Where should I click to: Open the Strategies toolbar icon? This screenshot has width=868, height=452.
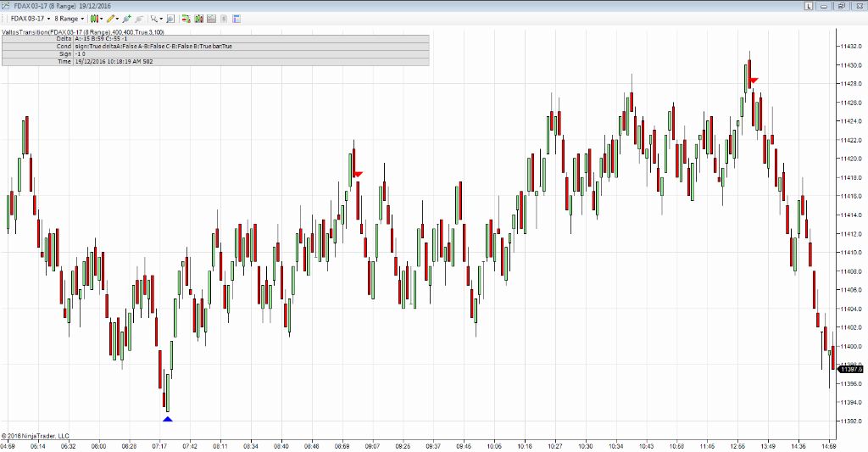(198, 18)
